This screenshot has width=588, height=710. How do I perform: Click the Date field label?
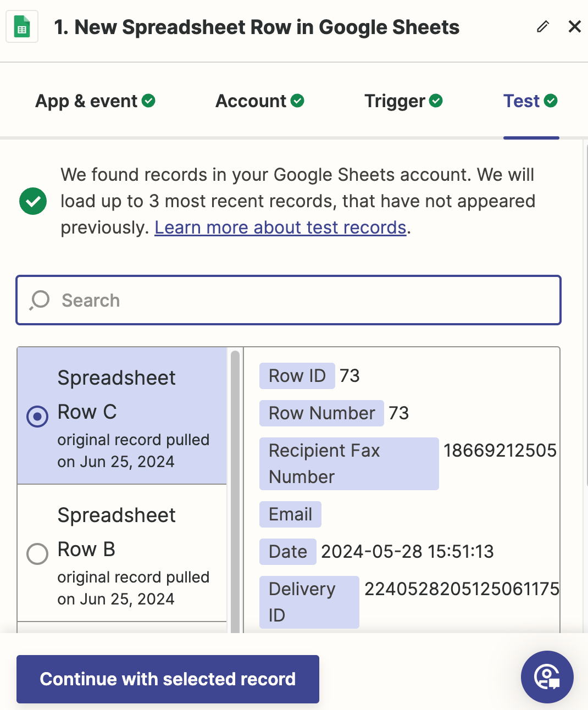pos(288,552)
